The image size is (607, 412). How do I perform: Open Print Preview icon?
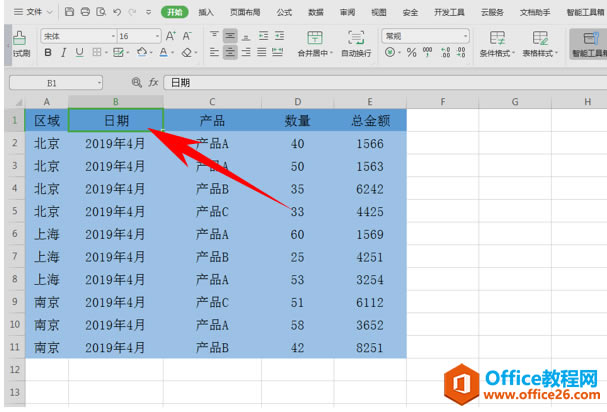pyautogui.click(x=101, y=12)
